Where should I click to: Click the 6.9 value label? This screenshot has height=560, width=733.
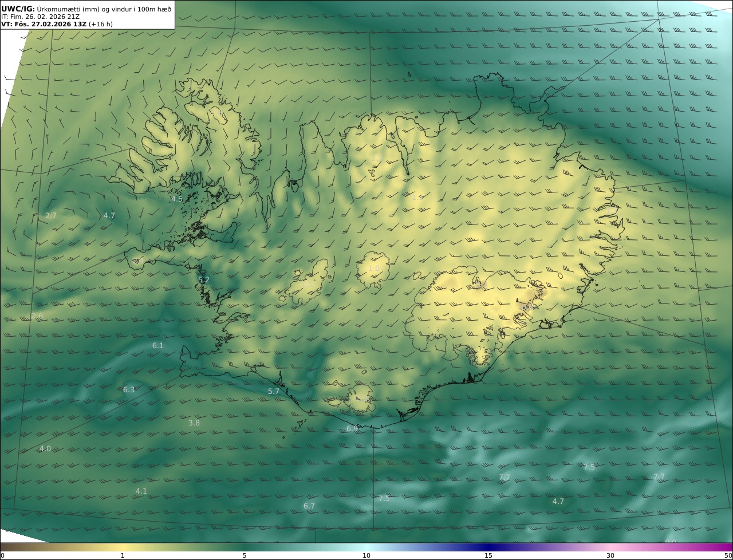352,429
